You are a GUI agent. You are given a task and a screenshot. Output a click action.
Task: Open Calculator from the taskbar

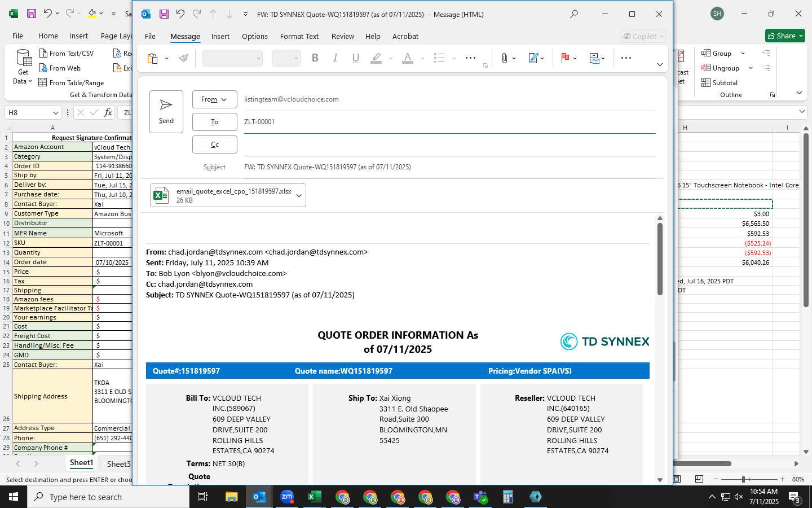click(508, 497)
